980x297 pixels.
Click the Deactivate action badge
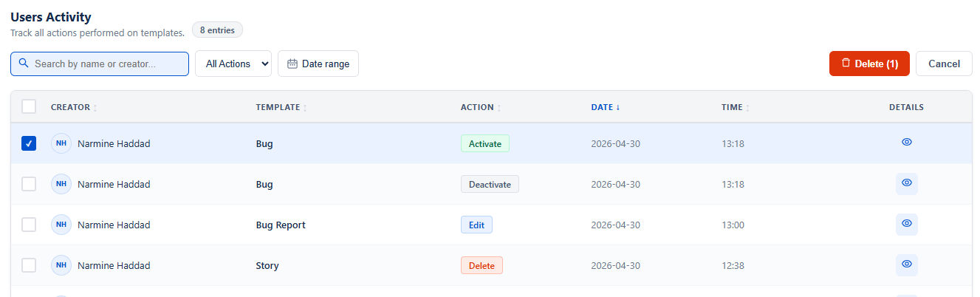(490, 184)
